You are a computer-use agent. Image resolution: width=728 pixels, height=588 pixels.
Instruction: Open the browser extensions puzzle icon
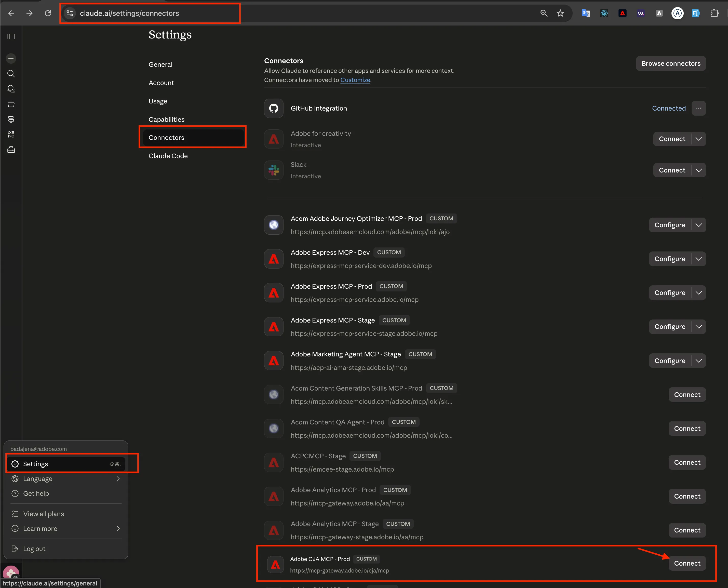pos(714,13)
